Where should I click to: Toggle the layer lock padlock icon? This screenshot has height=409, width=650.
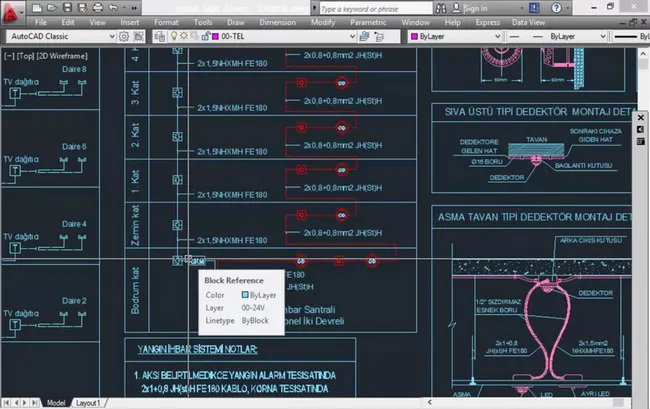pyautogui.click(x=206, y=36)
